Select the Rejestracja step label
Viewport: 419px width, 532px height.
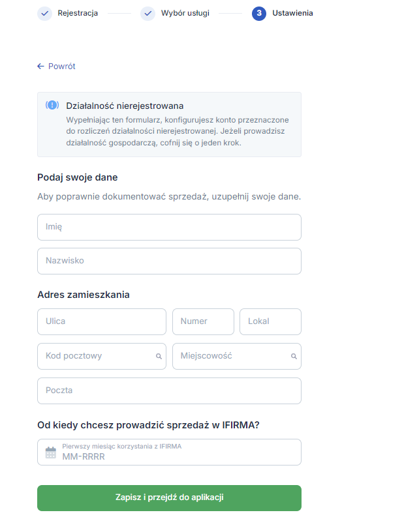point(78,13)
